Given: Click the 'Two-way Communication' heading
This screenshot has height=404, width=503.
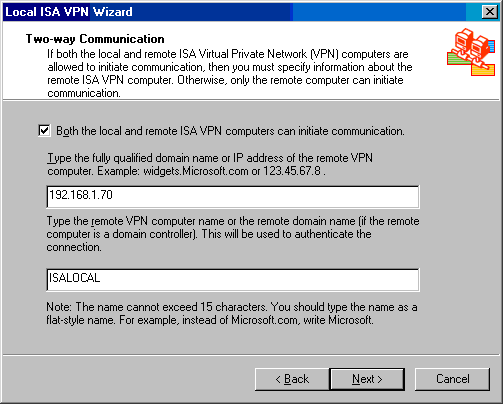Looking at the screenshot, I should tap(95, 39).
